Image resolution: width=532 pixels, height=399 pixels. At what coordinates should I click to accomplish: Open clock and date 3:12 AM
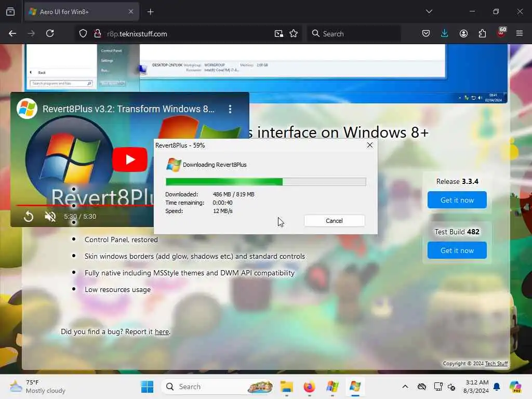pos(476,387)
